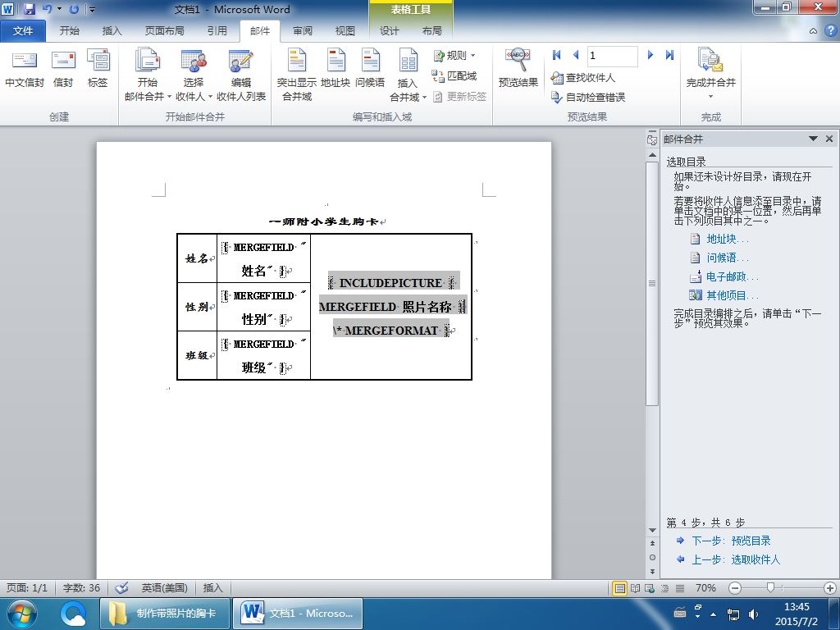Click zoom out minus button

click(735, 588)
